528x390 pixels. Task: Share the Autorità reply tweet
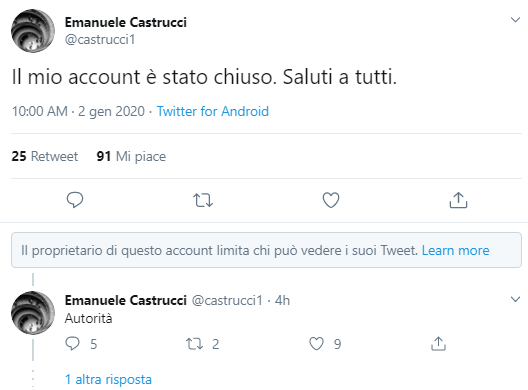click(x=438, y=344)
